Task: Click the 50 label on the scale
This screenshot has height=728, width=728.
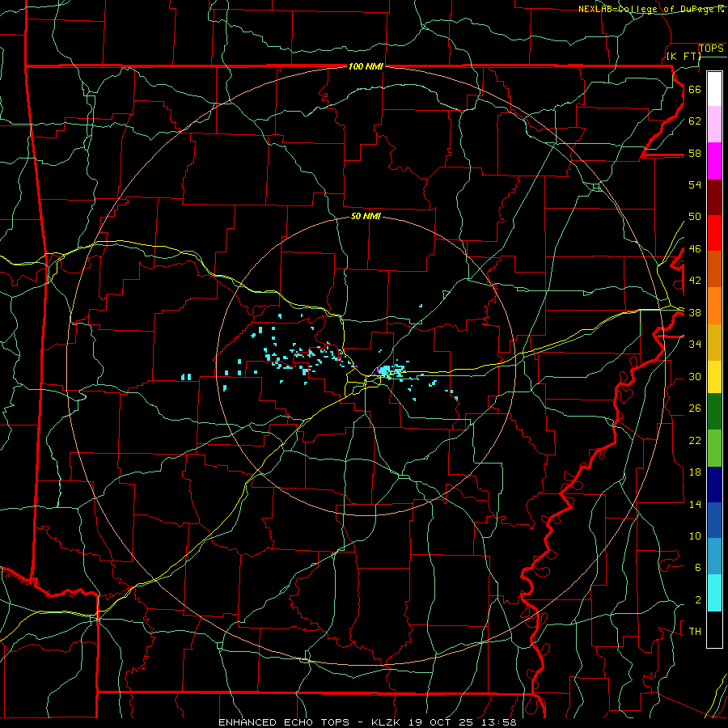Action: point(695,216)
